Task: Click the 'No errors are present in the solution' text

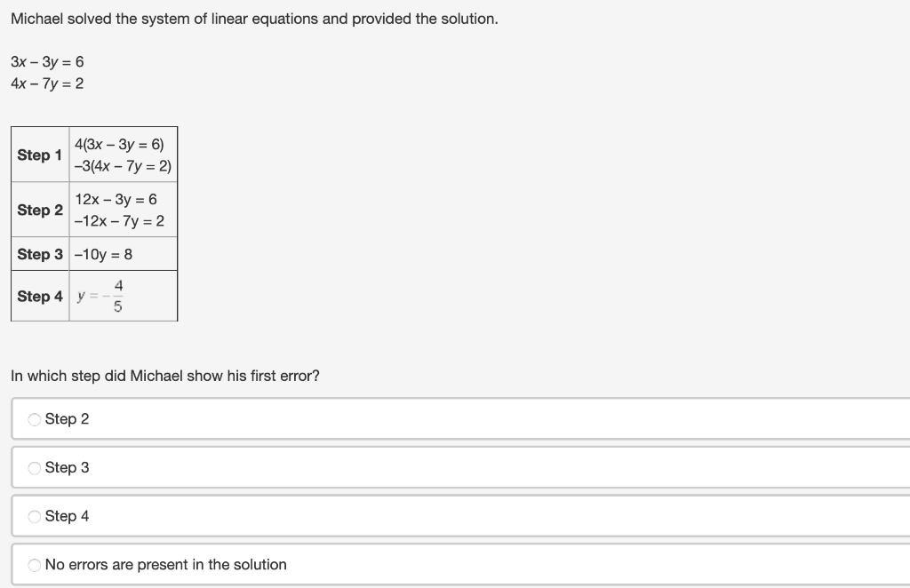Action: click(x=166, y=565)
